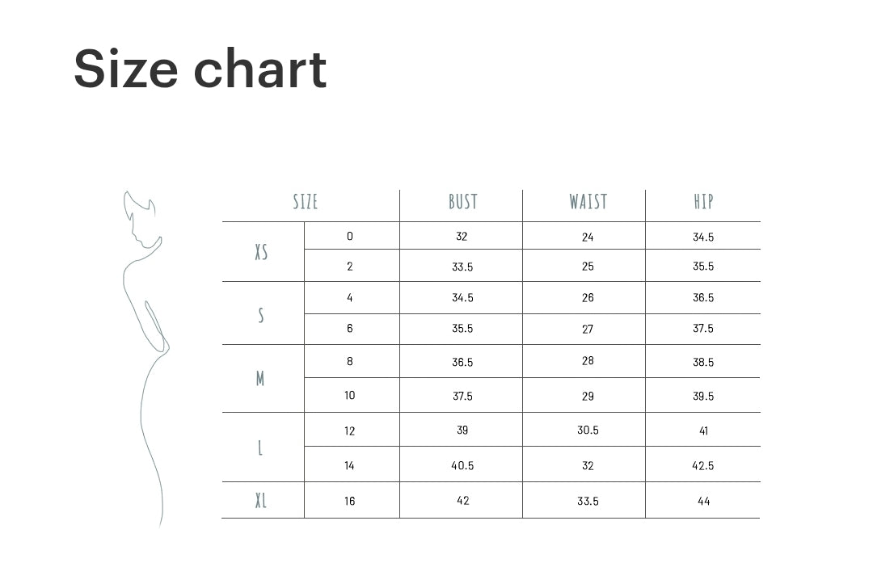The width and height of the screenshot is (873, 588).
Task: Click waist value 30.5 for size 12
Action: (x=588, y=430)
